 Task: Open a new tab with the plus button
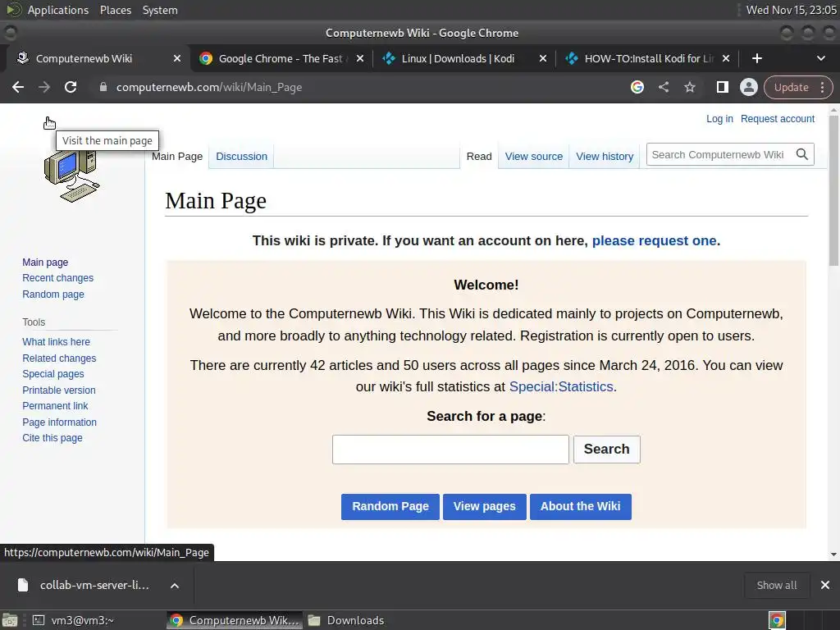[x=757, y=58]
